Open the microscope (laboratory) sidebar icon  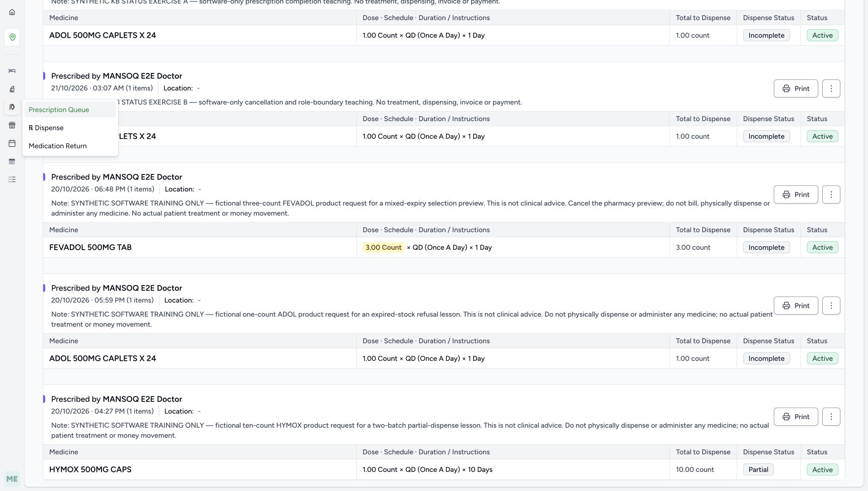(12, 89)
